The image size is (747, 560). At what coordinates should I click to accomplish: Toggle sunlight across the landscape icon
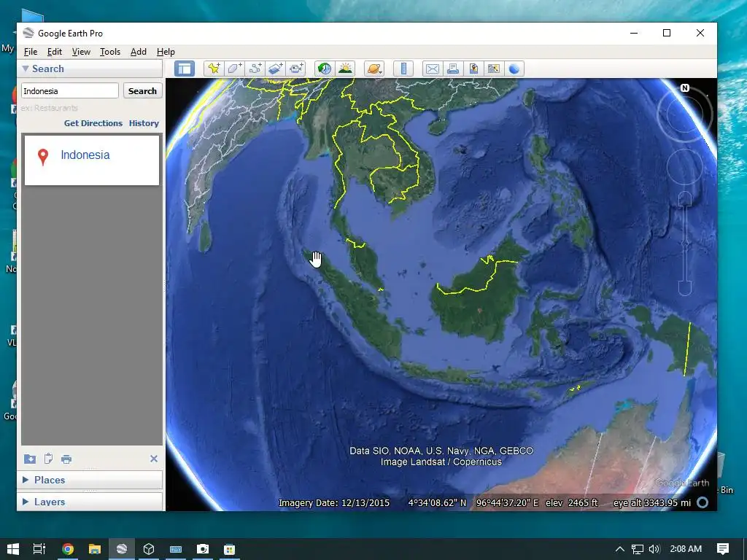point(345,69)
